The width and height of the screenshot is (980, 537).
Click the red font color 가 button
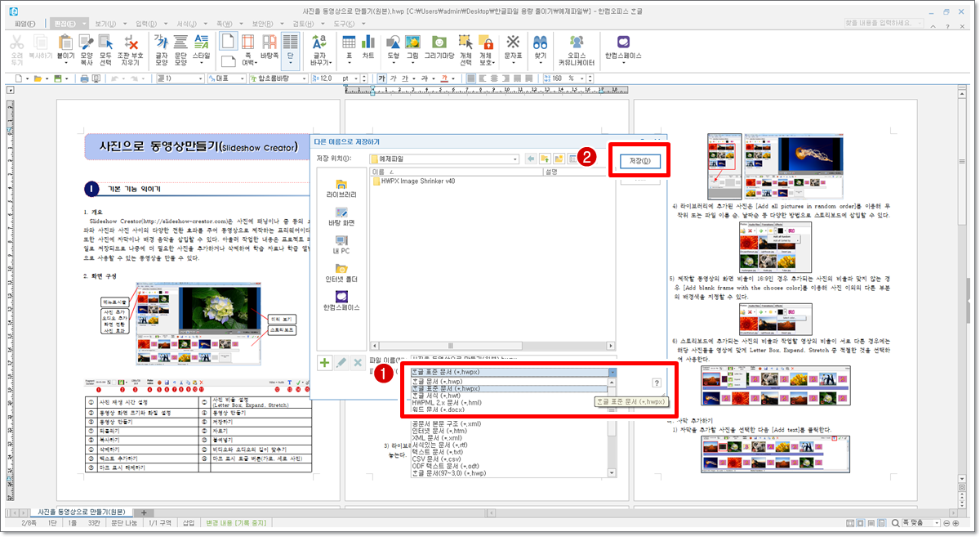click(x=444, y=78)
